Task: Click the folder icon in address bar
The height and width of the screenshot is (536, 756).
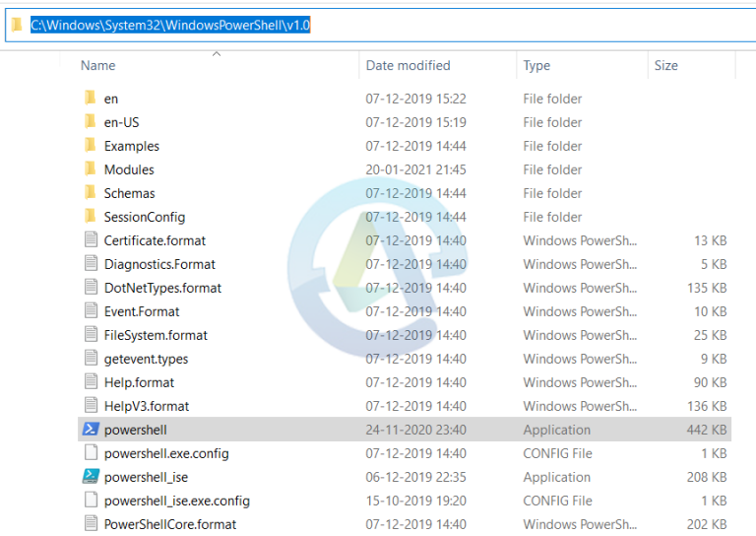Action: click(17, 25)
